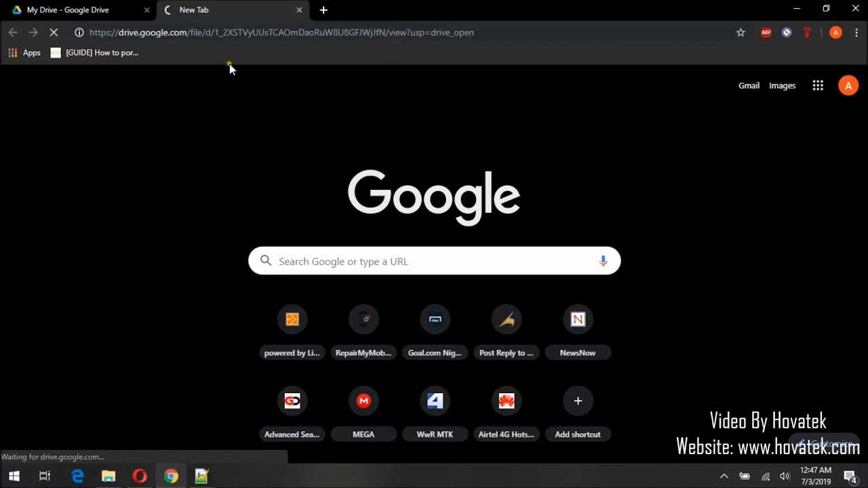Check the battery status tray icon
The width and height of the screenshot is (868, 488).
click(x=745, y=476)
